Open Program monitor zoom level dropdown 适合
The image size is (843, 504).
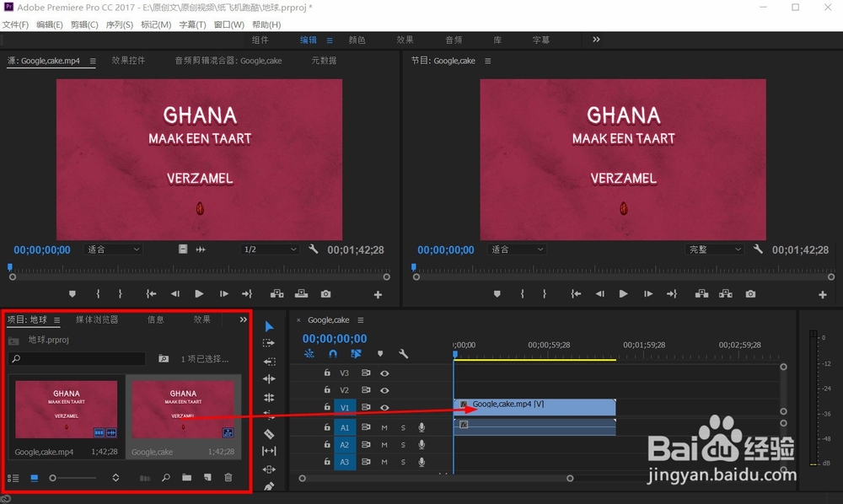click(x=517, y=249)
